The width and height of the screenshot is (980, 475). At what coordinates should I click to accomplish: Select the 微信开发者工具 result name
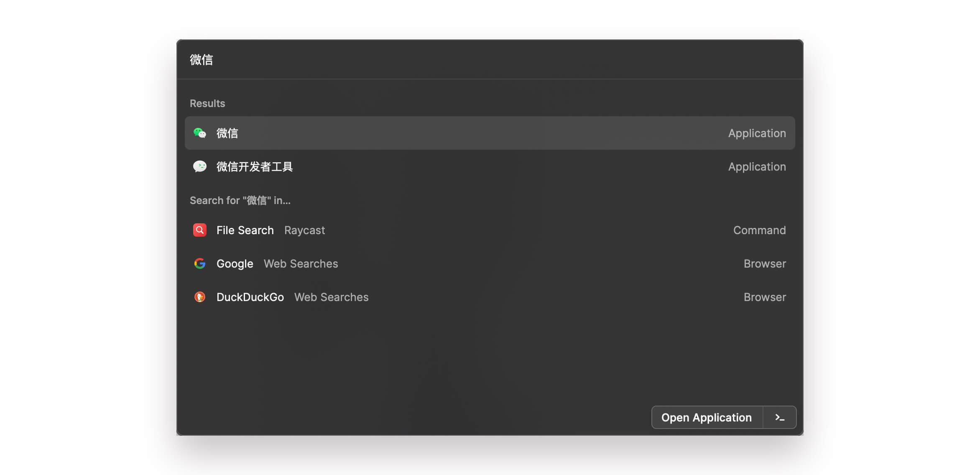click(x=255, y=166)
